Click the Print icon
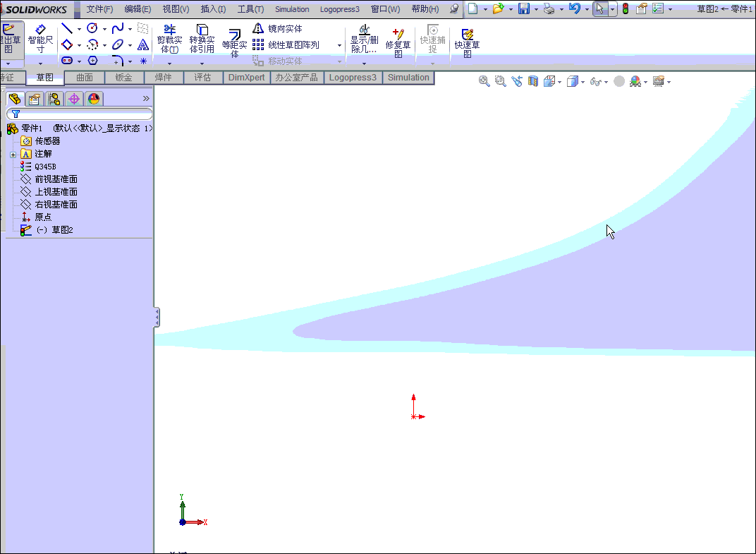Viewport: 756px width, 554px height. coord(549,8)
